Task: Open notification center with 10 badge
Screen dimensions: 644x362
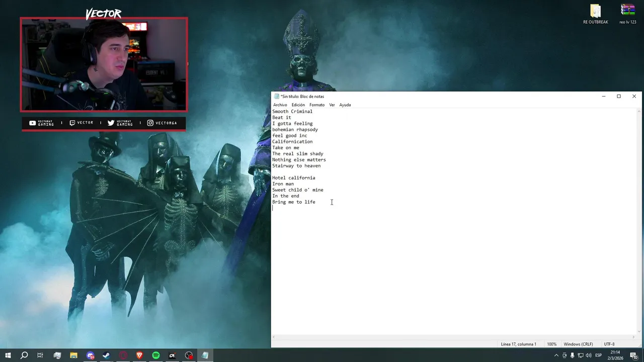Action: (x=634, y=355)
